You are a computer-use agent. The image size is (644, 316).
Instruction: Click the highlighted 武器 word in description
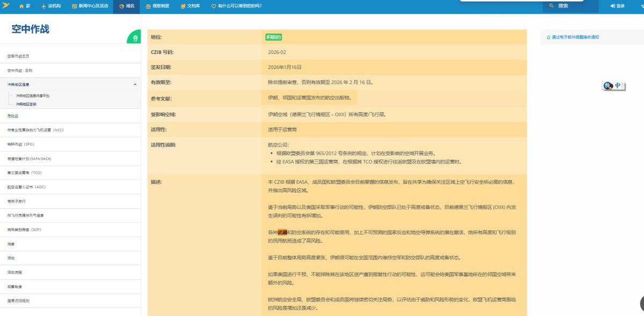[x=282, y=232]
